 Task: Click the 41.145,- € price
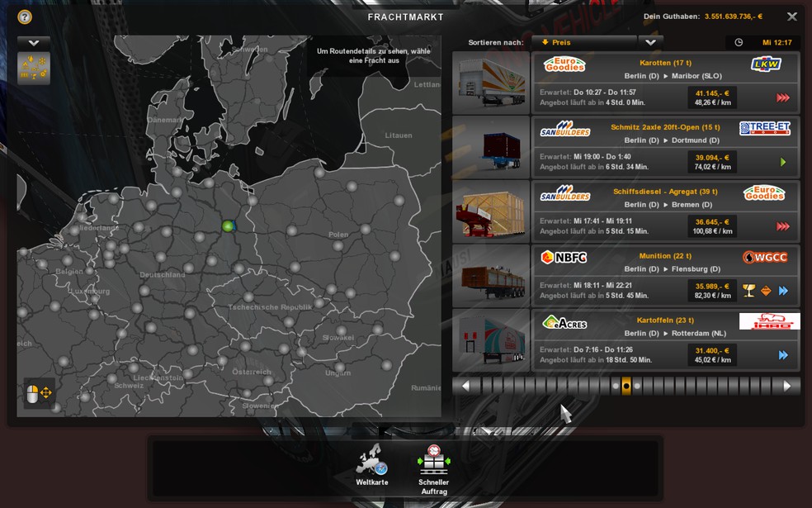[x=712, y=93]
